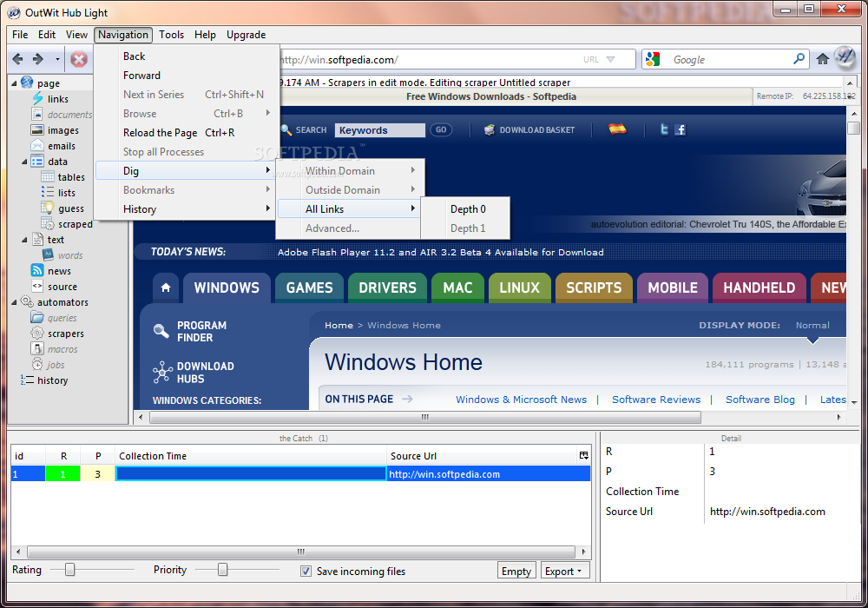Collapse the text tree node
The height and width of the screenshot is (608, 868).
[24, 240]
